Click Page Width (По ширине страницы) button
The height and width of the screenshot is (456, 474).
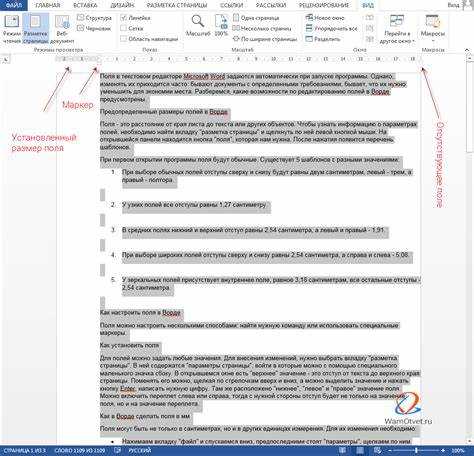(265, 39)
